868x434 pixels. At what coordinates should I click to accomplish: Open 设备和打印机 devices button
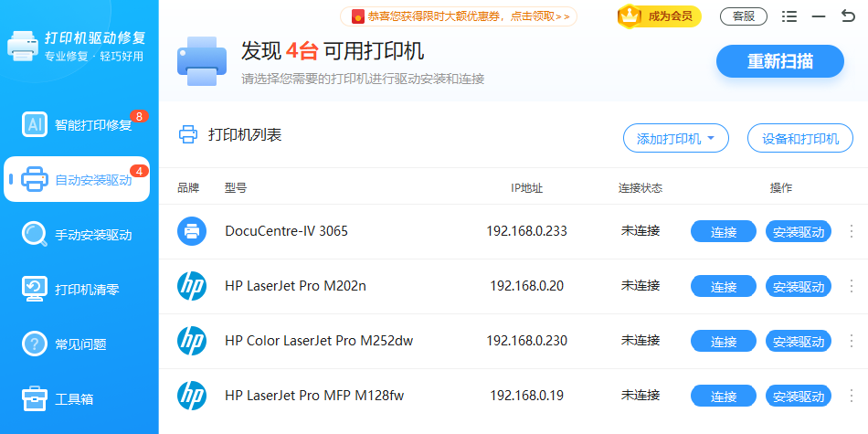coord(799,139)
